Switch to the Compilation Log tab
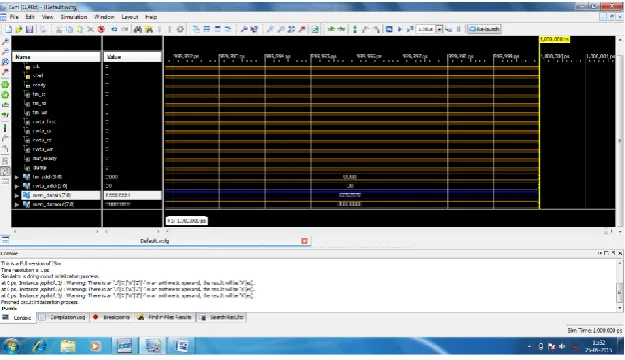Screen dimensions: 625x360 click(63, 317)
